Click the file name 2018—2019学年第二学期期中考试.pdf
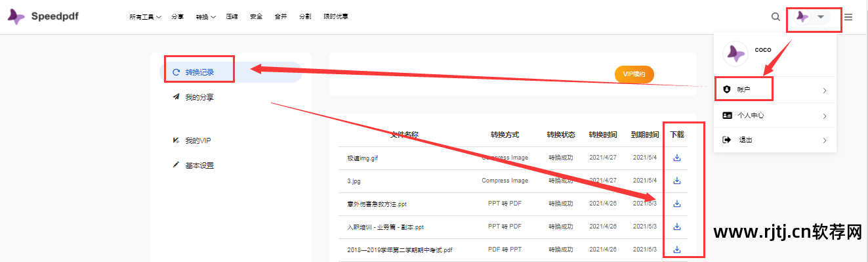This screenshot has height=262, width=868. [400, 250]
